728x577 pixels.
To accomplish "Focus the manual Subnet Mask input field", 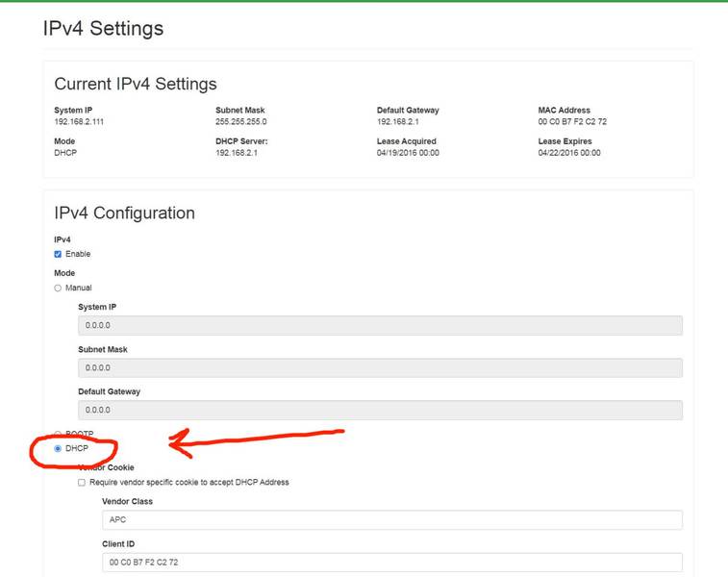I will [380, 367].
